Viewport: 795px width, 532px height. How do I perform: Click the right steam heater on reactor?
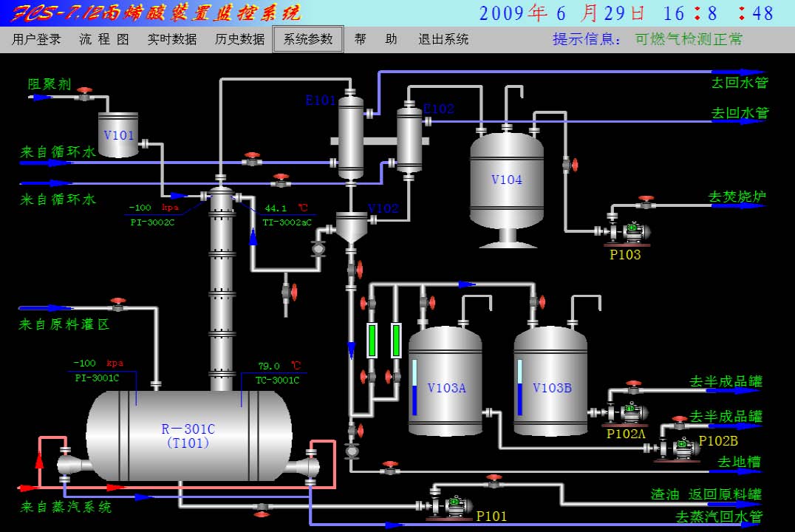(x=303, y=466)
